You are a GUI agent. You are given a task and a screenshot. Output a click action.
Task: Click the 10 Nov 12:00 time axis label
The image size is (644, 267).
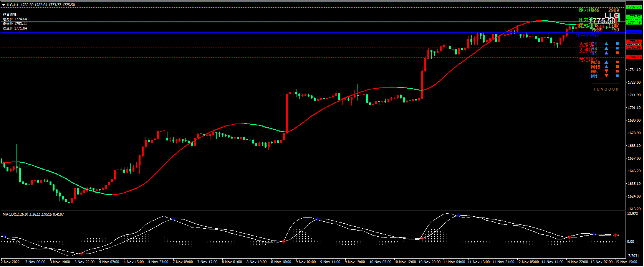coord(406,262)
